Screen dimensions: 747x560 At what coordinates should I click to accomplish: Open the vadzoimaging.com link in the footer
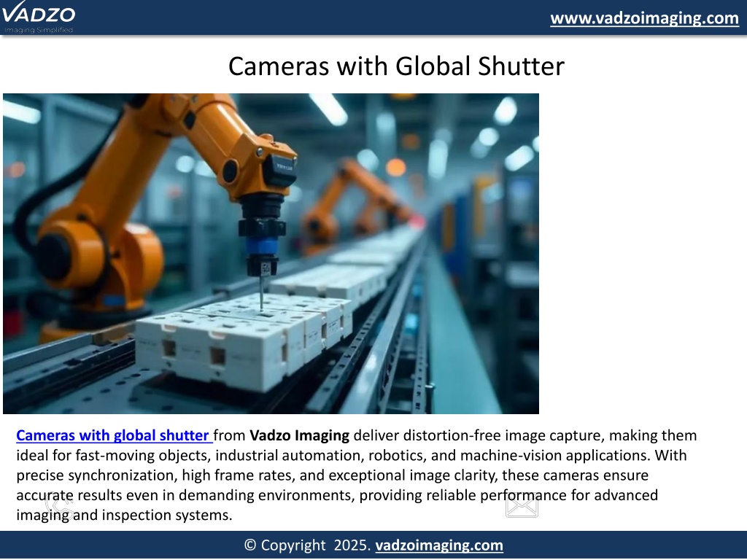click(x=438, y=545)
